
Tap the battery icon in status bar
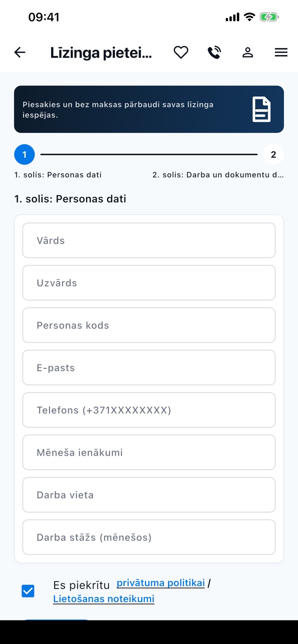click(x=269, y=17)
